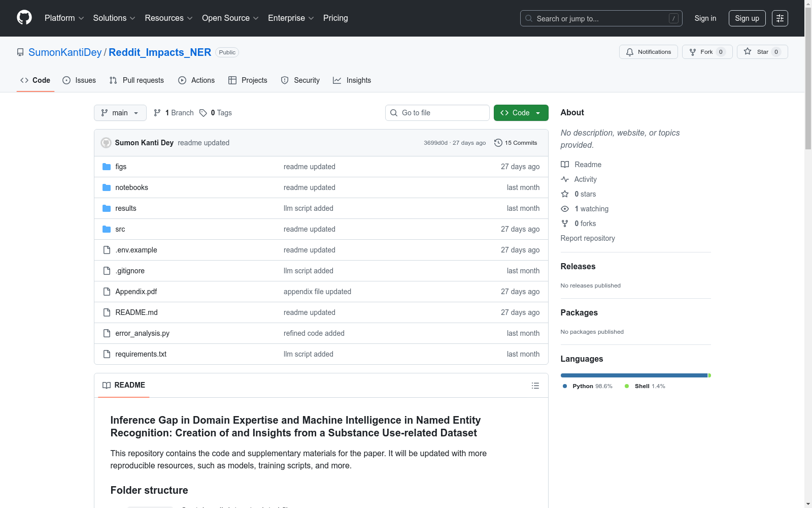Switch to the Actions tab
Viewport: 812px width, 508px height.
pyautogui.click(x=196, y=80)
